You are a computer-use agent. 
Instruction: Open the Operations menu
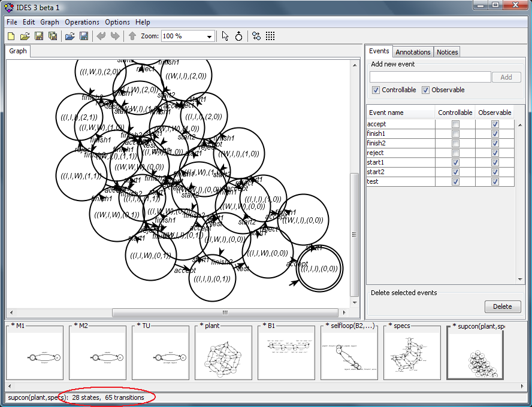pos(82,22)
